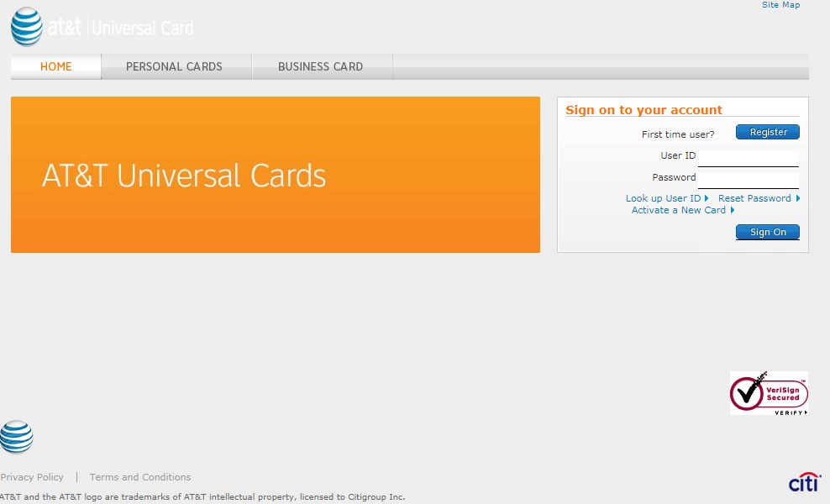The width and height of the screenshot is (830, 504).
Task: Open the Reset Password link
Action: (x=755, y=198)
